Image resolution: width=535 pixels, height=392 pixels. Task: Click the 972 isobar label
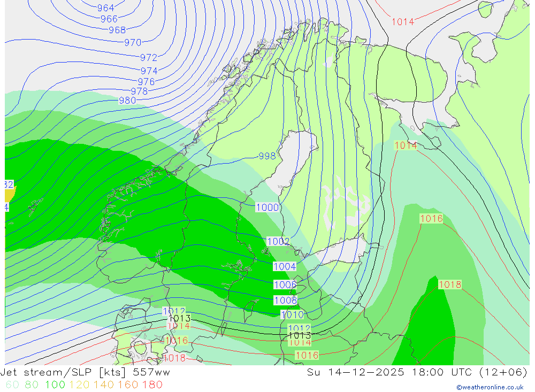(149, 57)
